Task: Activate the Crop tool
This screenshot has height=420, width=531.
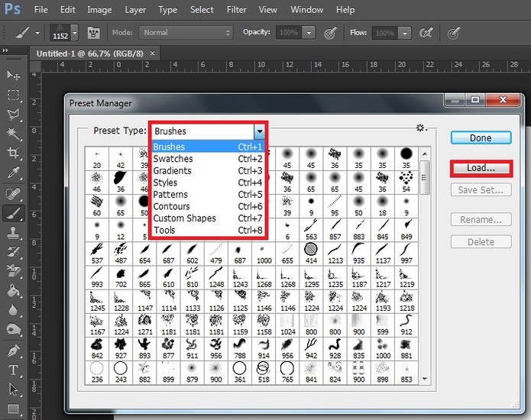Action: [x=13, y=153]
